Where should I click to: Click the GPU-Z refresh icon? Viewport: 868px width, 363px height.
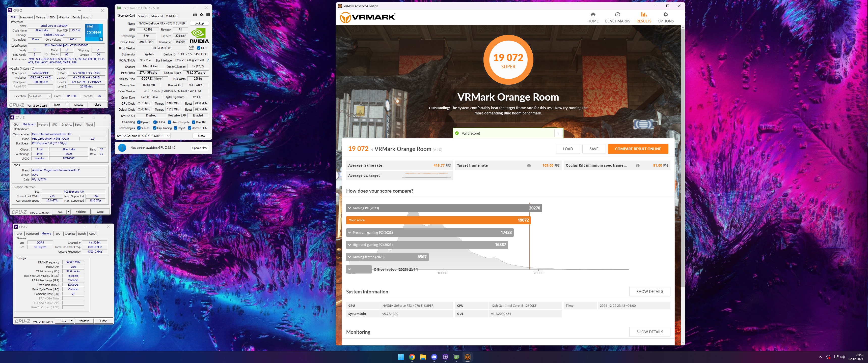[202, 15]
